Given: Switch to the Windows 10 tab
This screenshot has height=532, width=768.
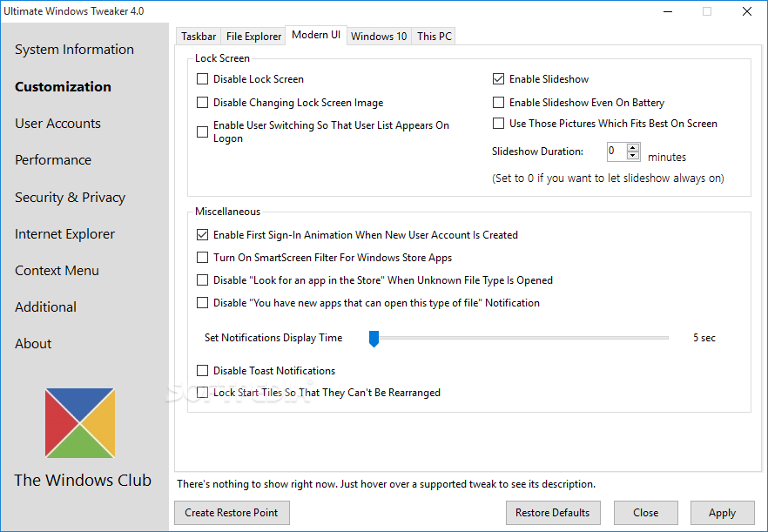Looking at the screenshot, I should [x=379, y=37].
